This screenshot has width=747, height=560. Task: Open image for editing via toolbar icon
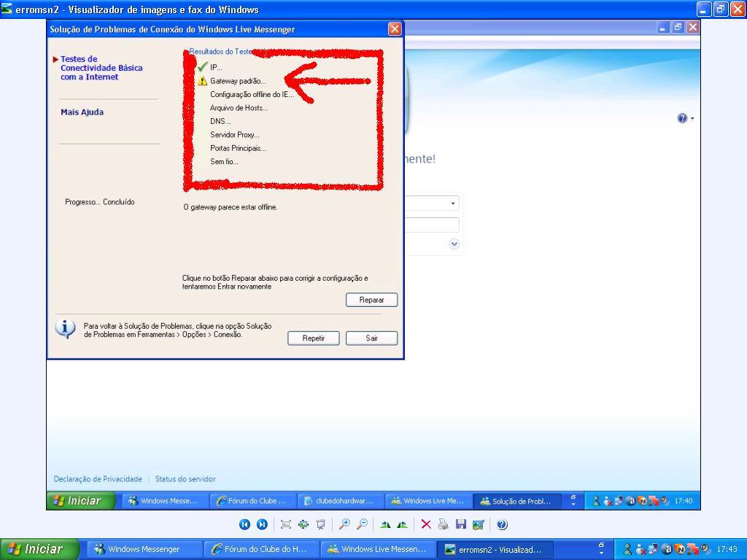tap(479, 524)
